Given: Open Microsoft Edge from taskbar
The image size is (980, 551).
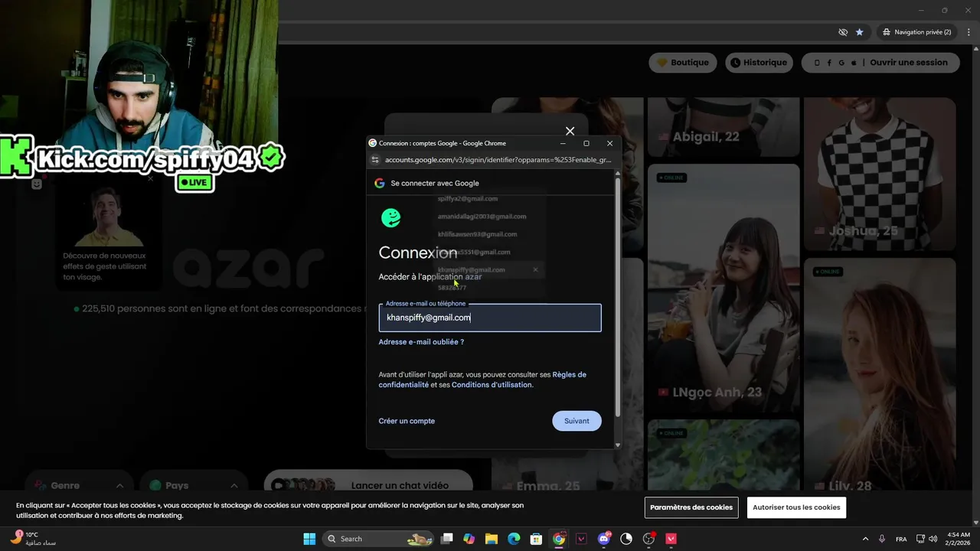Looking at the screenshot, I should [514, 539].
